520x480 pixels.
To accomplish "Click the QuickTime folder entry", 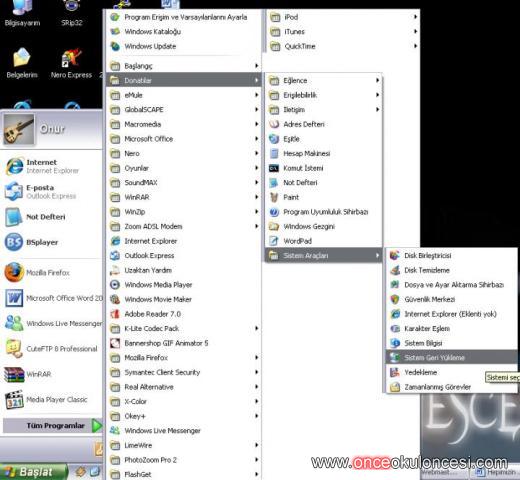I will [343, 46].
